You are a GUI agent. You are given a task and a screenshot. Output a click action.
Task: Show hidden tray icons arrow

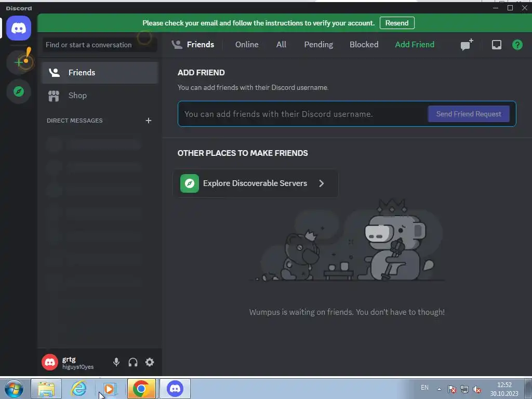(x=439, y=389)
